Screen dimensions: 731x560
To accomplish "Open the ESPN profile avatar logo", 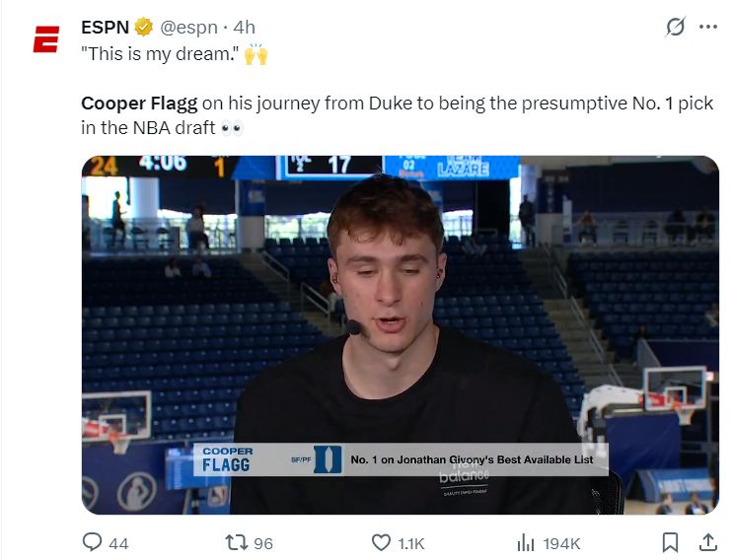I will pos(45,43).
